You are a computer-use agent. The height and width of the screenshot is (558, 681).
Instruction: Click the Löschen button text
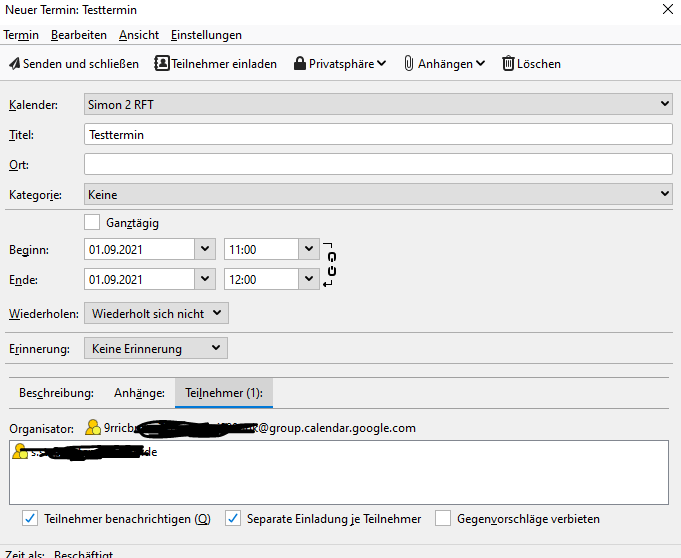539,64
